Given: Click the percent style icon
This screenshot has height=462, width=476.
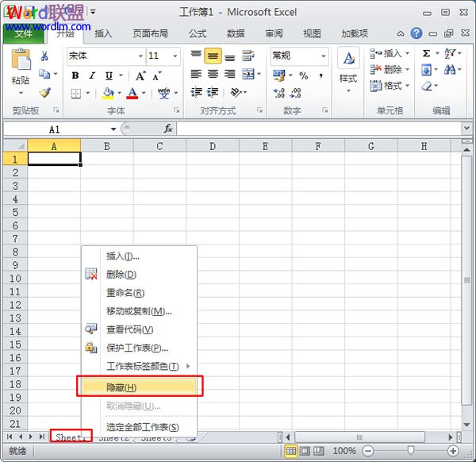Looking at the screenshot, I should coord(302,75).
